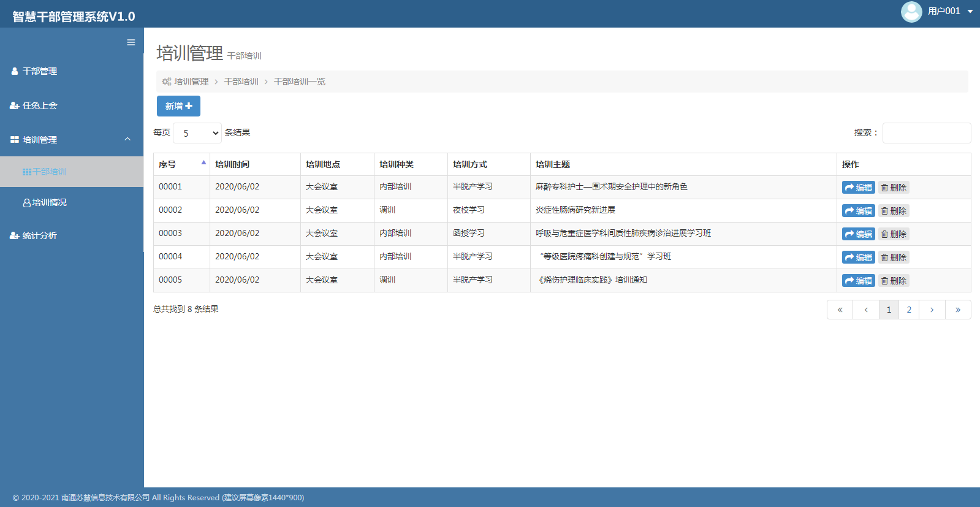Image resolution: width=980 pixels, height=507 pixels.
Task: Toggle the sidebar hamburger menu icon
Action: [131, 42]
